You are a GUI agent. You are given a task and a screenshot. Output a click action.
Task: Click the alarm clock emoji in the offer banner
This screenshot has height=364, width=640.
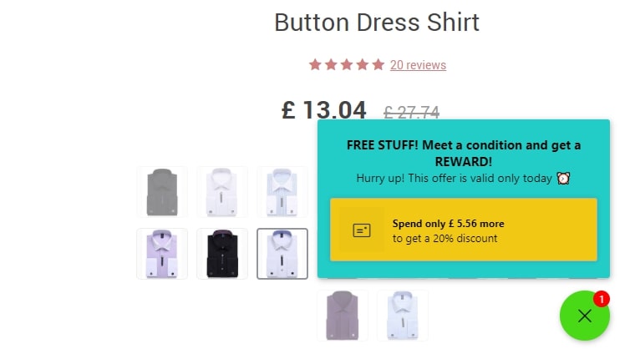563,178
